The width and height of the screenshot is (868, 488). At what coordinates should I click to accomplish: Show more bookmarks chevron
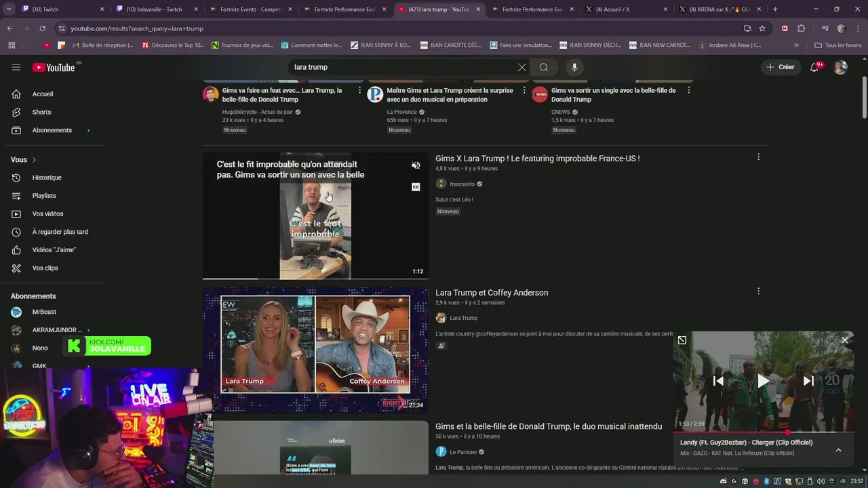pos(797,45)
